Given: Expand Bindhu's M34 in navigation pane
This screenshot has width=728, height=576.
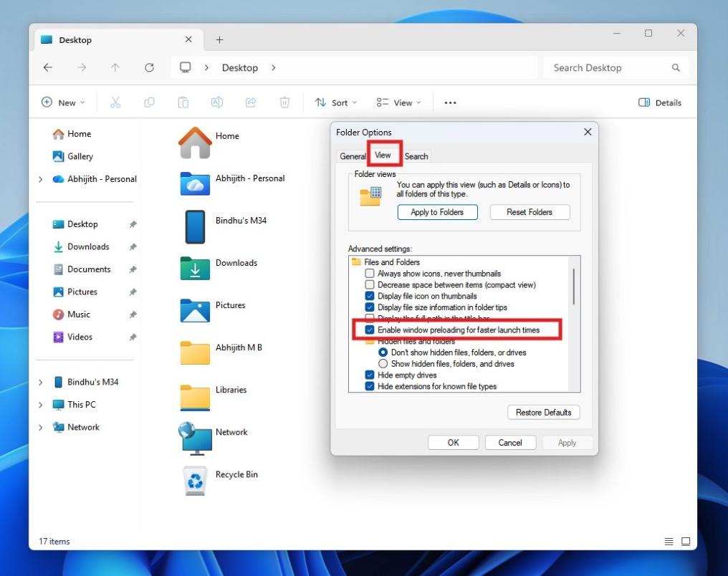Looking at the screenshot, I should coord(41,383).
